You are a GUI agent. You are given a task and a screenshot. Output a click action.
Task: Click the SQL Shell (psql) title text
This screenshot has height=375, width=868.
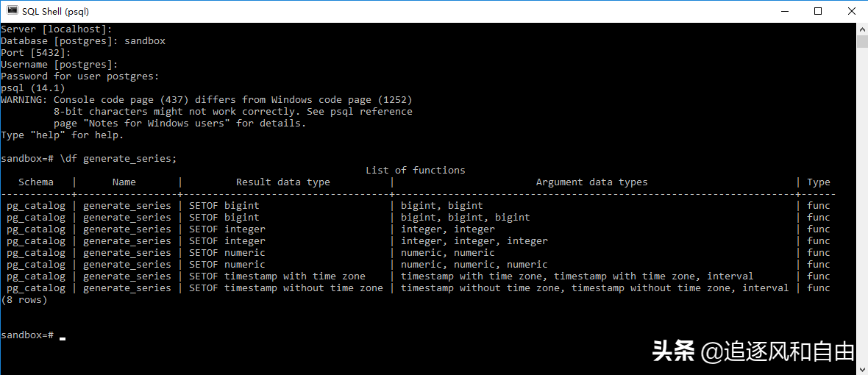pyautogui.click(x=57, y=11)
